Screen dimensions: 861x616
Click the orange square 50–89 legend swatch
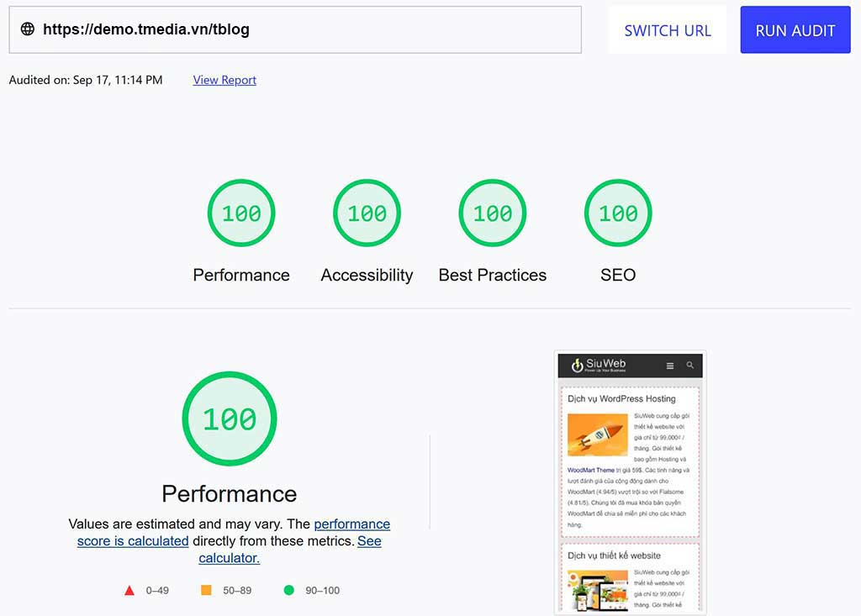tap(206, 590)
